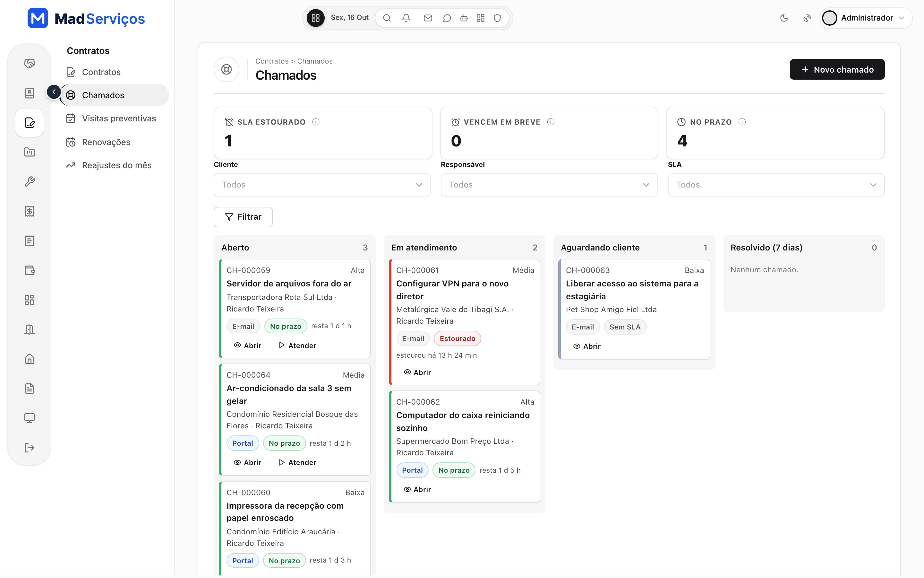The image size is (924, 578).
Task: Open the mail envelope icon
Action: (x=428, y=18)
